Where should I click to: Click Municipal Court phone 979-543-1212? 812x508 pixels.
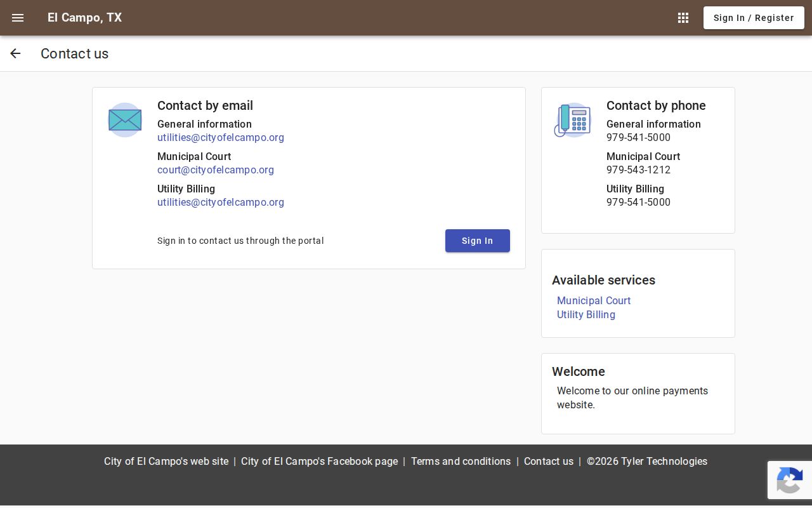(x=638, y=170)
